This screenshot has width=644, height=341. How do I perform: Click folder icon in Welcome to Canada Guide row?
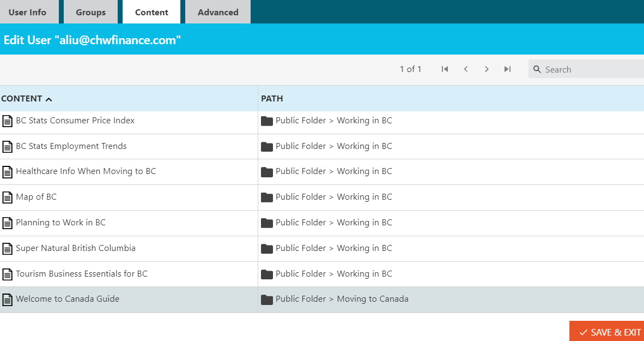(x=267, y=300)
